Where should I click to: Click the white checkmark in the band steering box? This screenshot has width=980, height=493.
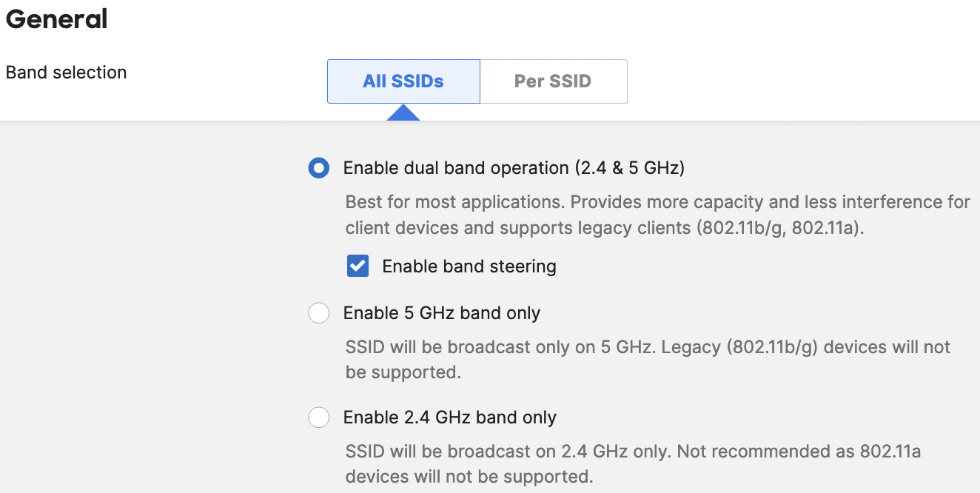(x=358, y=266)
